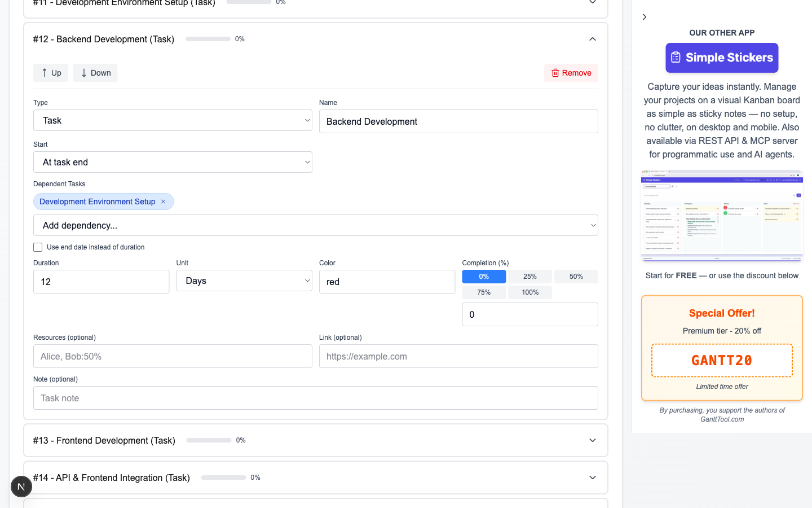Open the Start dropdown showing At task end
The height and width of the screenshot is (508, 812).
173,162
